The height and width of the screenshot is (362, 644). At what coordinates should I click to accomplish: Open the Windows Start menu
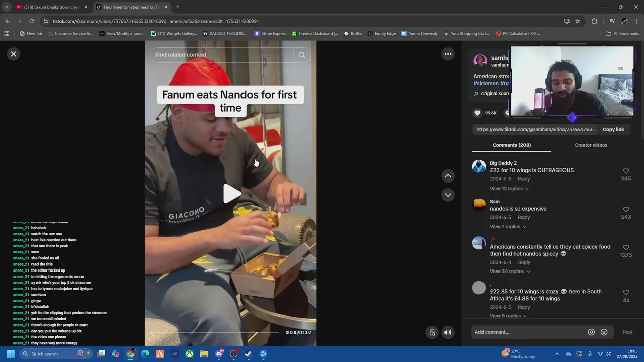(11, 354)
